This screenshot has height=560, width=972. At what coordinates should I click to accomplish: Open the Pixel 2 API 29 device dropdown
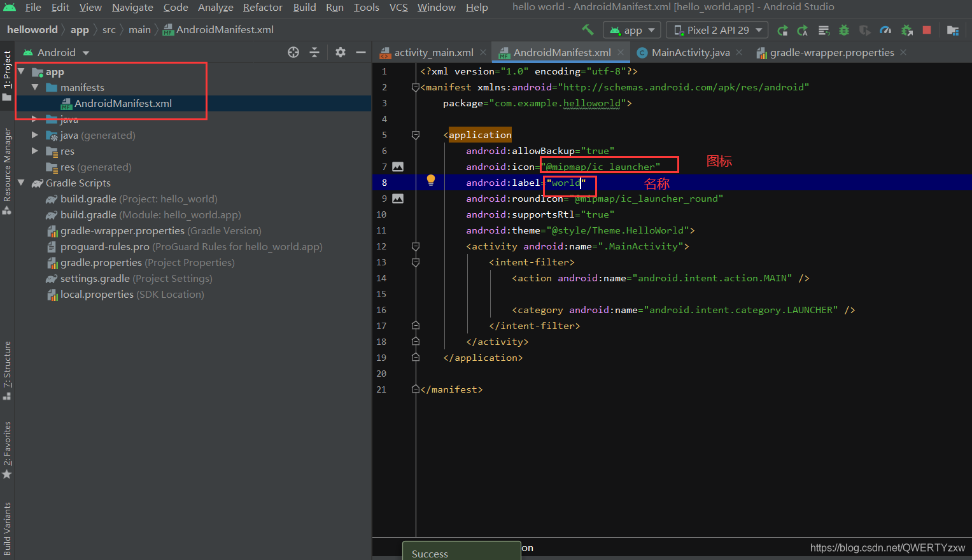[717, 30]
